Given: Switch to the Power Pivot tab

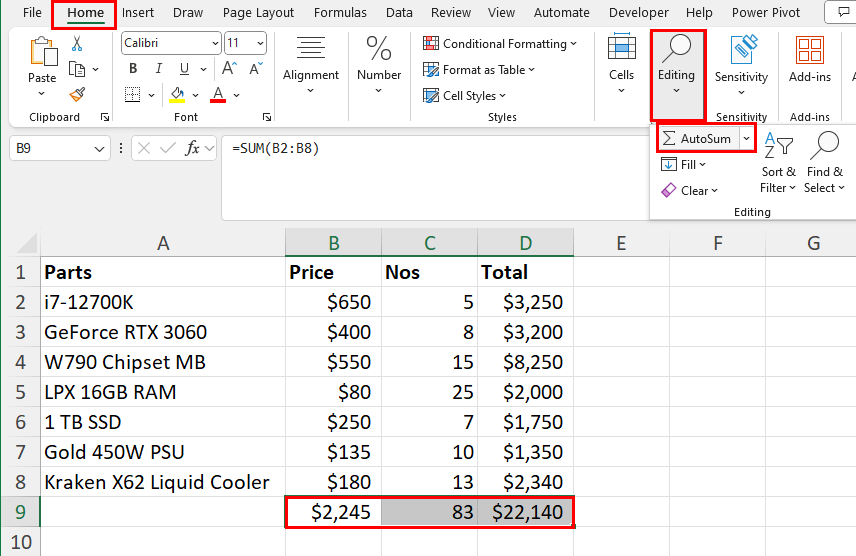Looking at the screenshot, I should tap(766, 13).
